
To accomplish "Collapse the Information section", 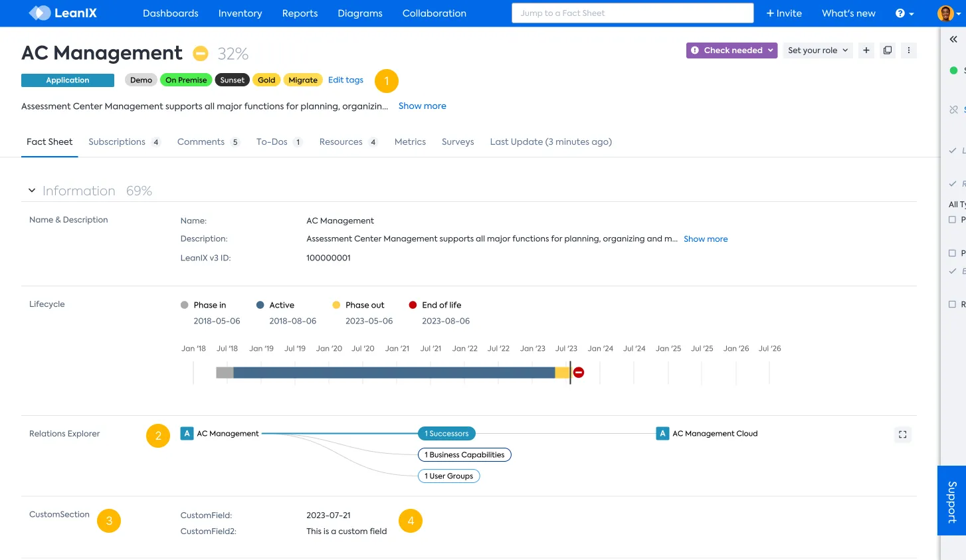I will (x=31, y=189).
